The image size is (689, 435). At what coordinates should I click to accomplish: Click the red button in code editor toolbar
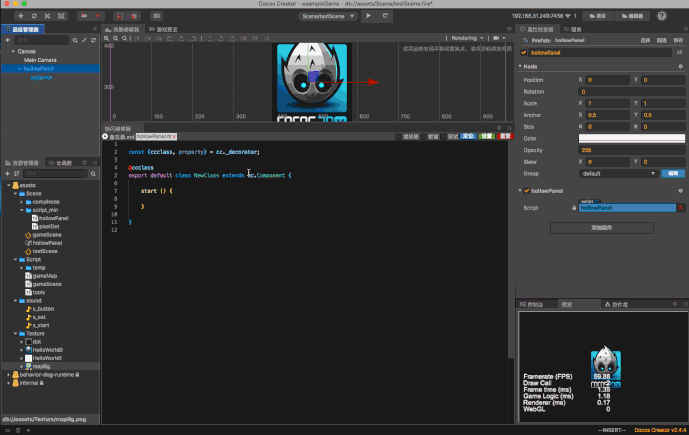point(505,136)
